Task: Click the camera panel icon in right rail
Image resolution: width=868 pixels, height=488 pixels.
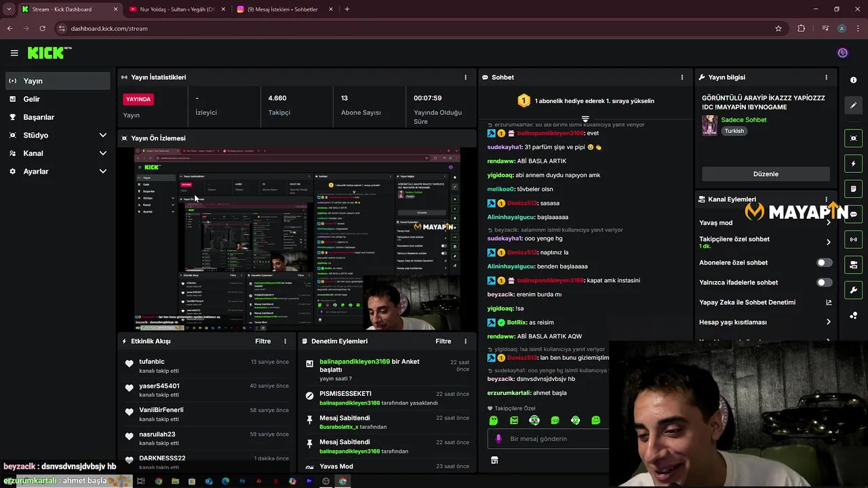Action: (x=853, y=264)
